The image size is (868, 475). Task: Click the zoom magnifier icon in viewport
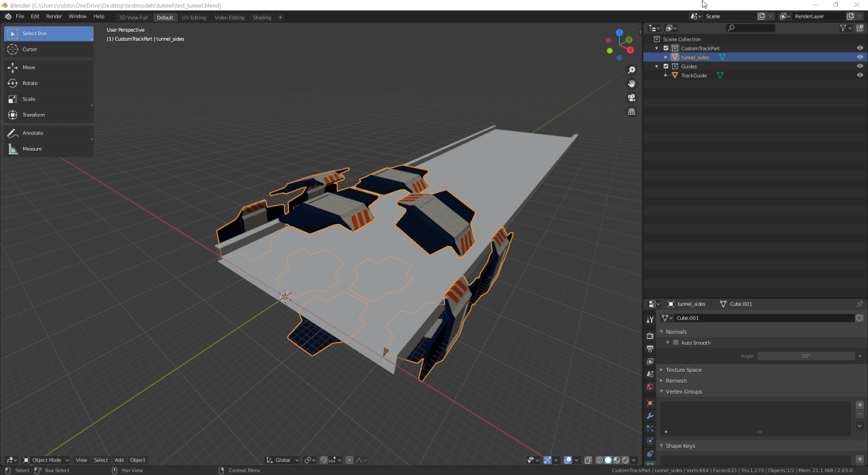click(631, 71)
